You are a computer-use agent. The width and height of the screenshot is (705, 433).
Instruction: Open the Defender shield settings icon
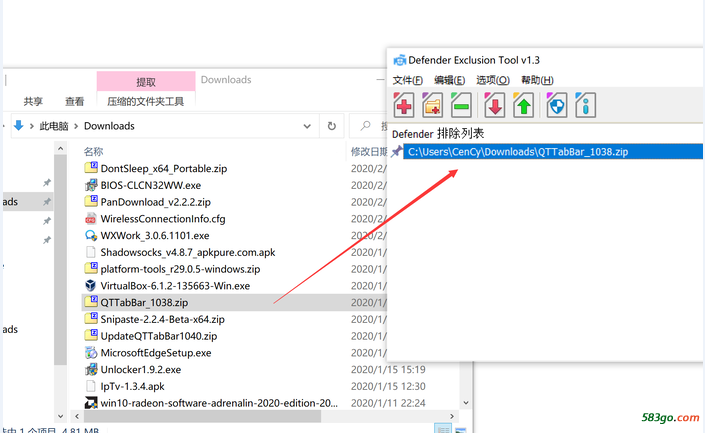coord(556,105)
